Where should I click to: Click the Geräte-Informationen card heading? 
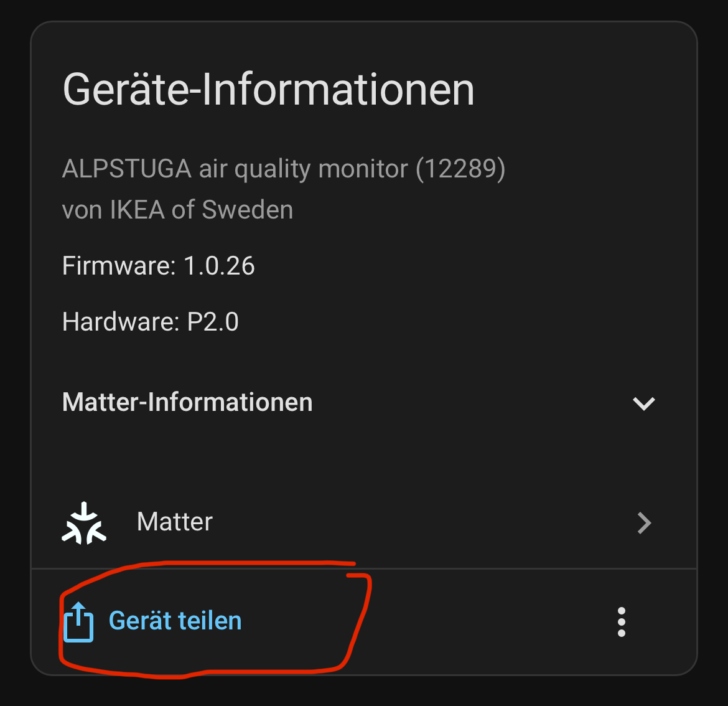click(x=268, y=90)
